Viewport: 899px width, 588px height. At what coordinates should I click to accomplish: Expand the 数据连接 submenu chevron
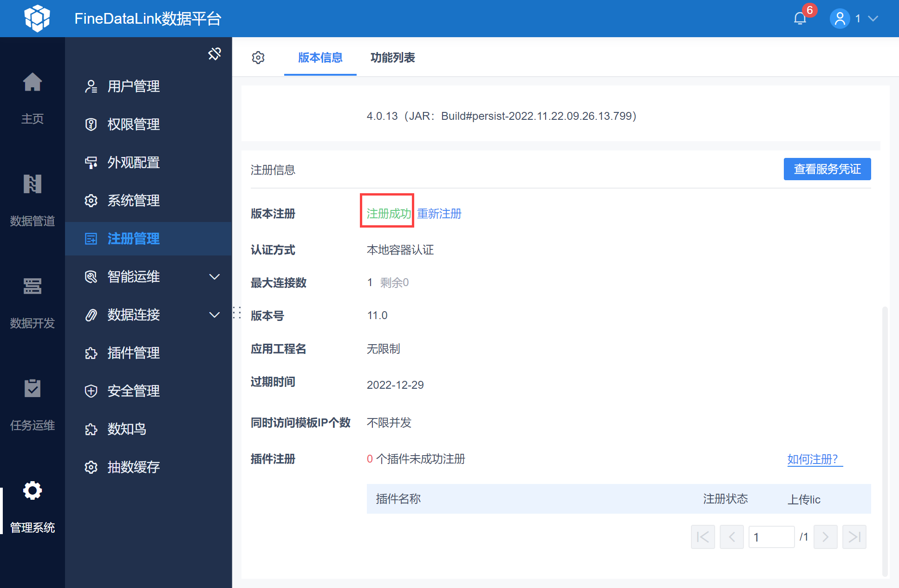coord(215,315)
